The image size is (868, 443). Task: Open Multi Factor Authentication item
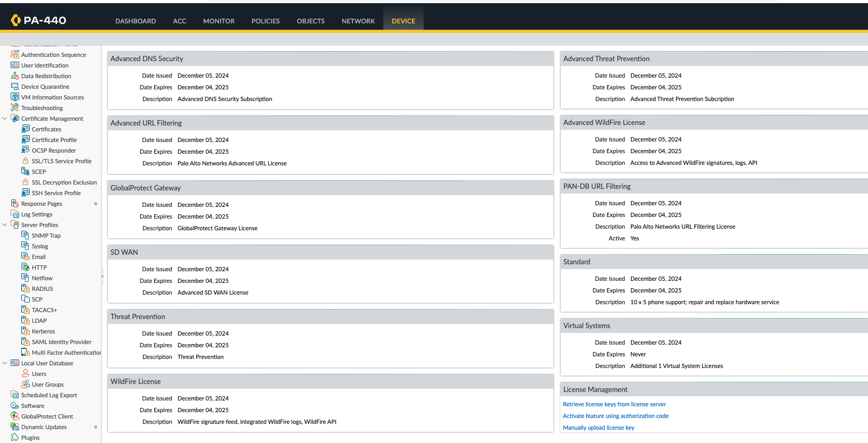point(66,353)
